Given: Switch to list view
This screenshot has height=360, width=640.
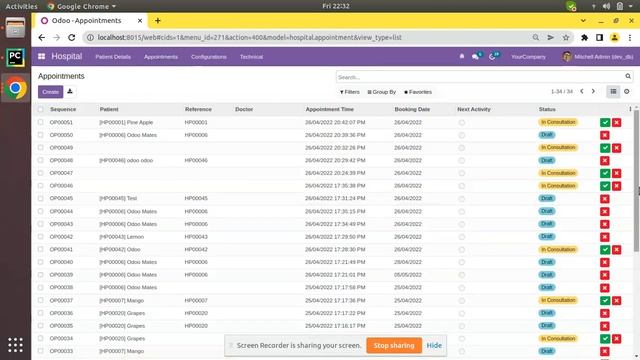Looking at the screenshot, I should click(x=613, y=91).
